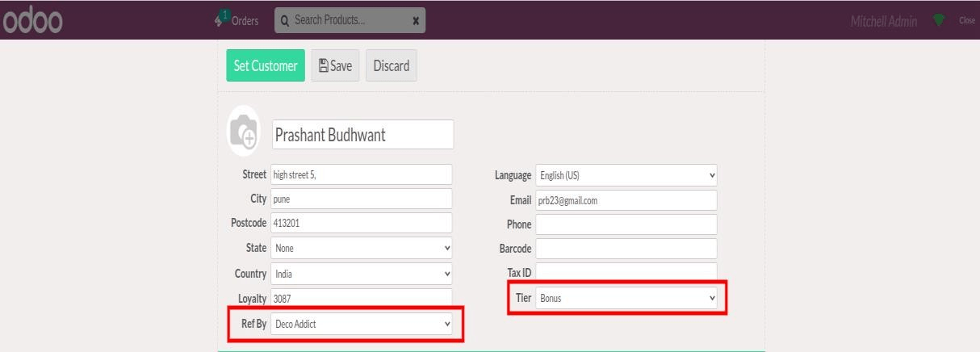Image resolution: width=980 pixels, height=352 pixels.
Task: Focus the Email input field
Action: (x=626, y=200)
